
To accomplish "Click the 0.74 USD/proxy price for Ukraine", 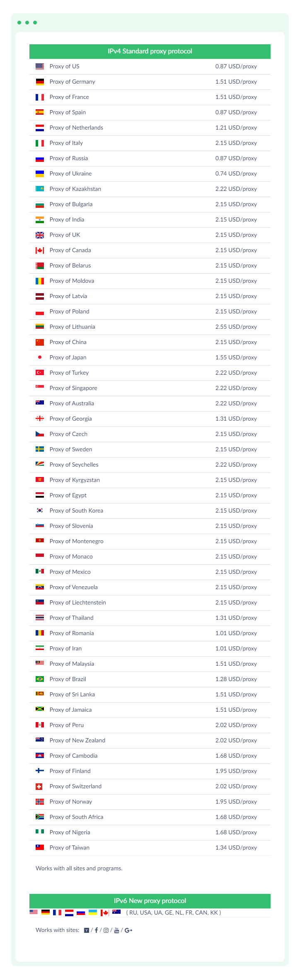I will click(236, 173).
